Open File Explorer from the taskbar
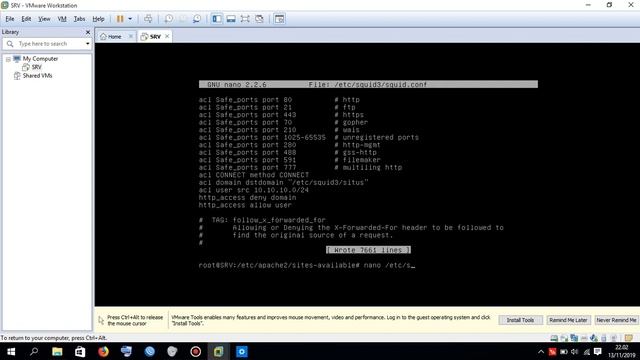 coord(57,351)
